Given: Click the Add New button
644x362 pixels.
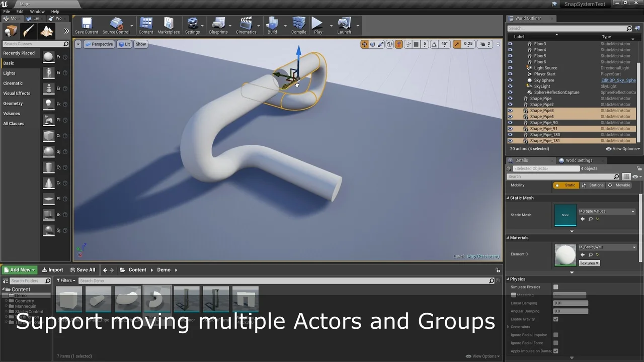Looking at the screenshot, I should click(20, 270).
